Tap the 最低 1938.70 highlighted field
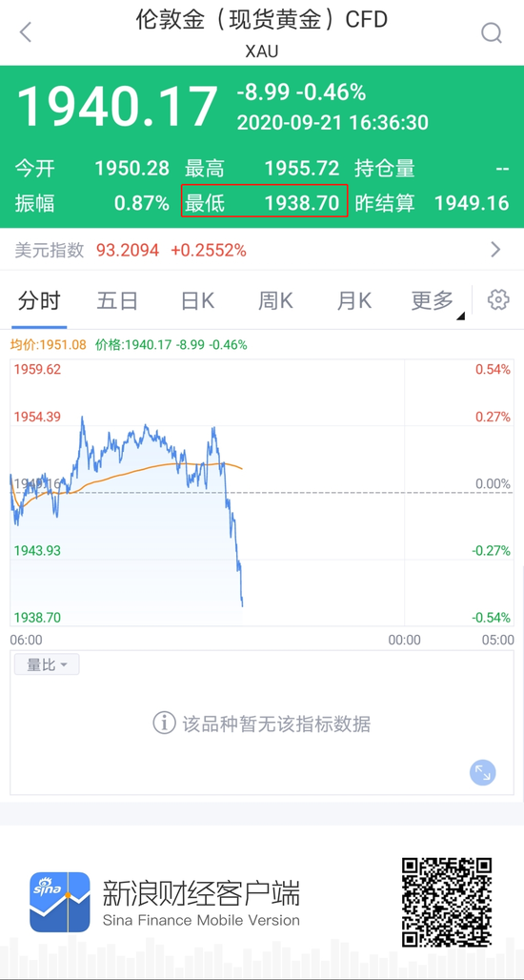 coord(264,201)
